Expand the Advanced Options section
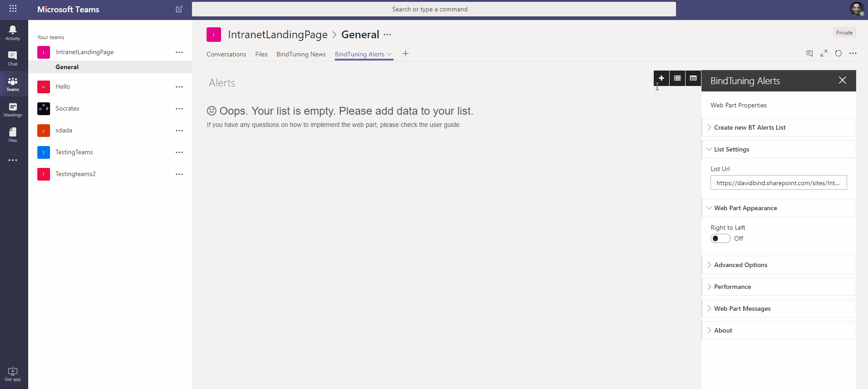 click(x=779, y=265)
